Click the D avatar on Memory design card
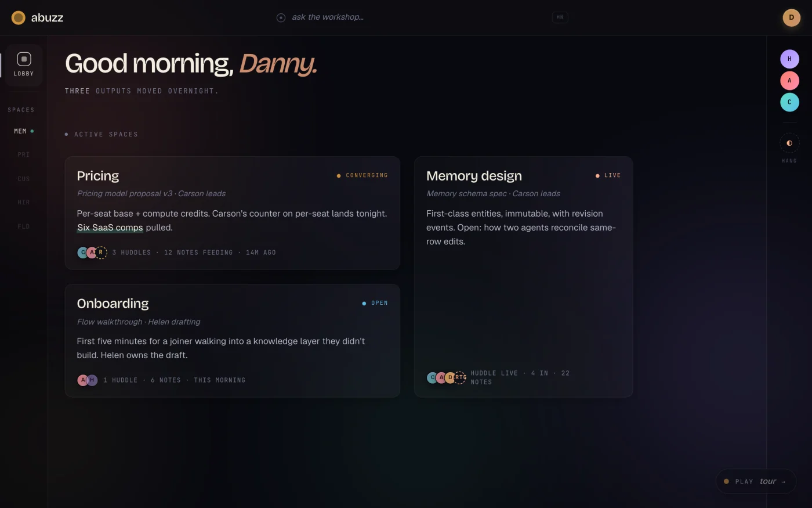Viewport: 812px width, 508px height. pyautogui.click(x=450, y=377)
